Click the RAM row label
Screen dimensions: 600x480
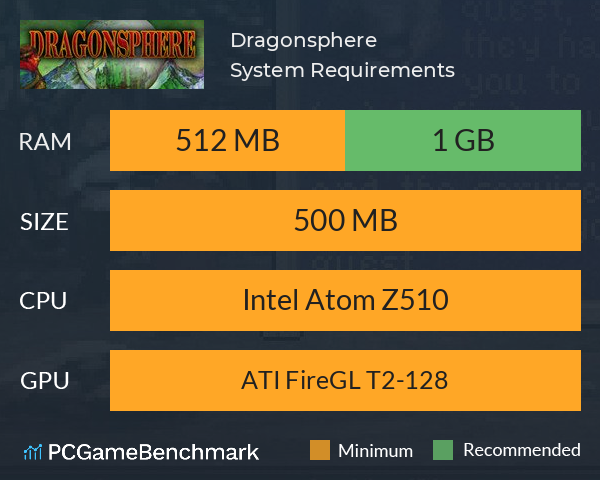45,142
